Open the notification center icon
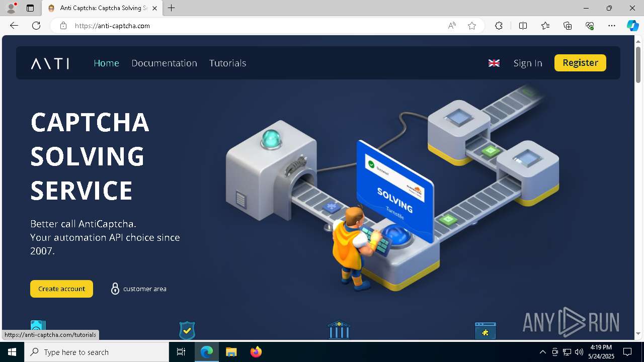 pos(627,352)
